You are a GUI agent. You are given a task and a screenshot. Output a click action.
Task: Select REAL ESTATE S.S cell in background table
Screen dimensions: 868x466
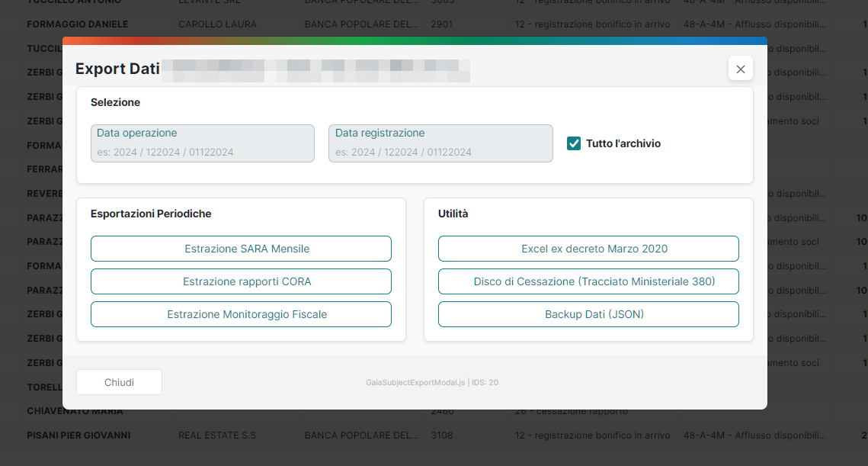pos(217,435)
